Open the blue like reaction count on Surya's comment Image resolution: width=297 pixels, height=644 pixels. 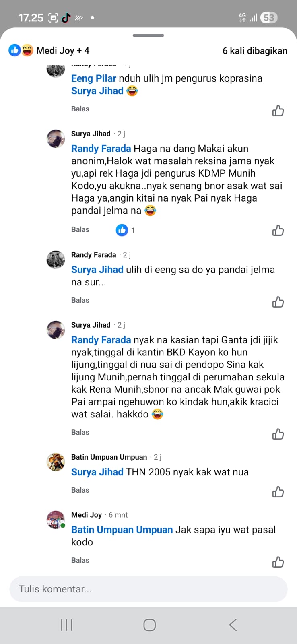point(126,230)
